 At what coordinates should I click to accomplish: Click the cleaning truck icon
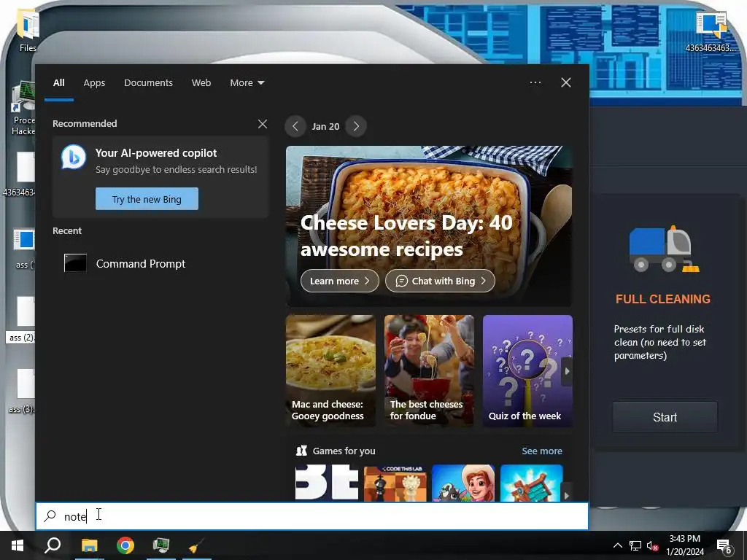point(664,249)
